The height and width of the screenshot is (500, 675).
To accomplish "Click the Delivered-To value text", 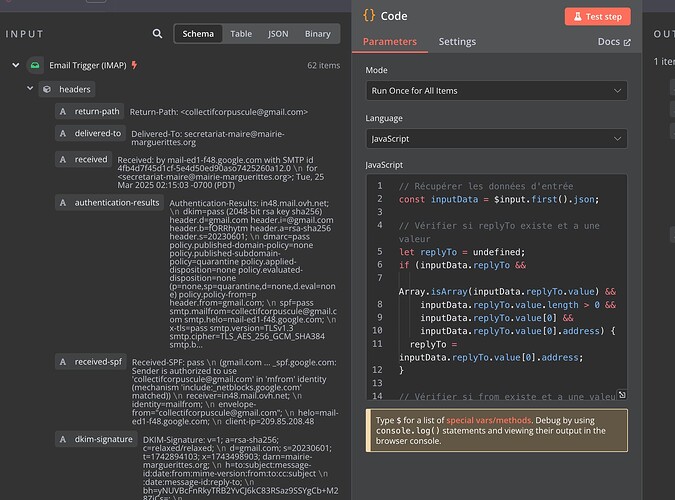I will point(208,138).
